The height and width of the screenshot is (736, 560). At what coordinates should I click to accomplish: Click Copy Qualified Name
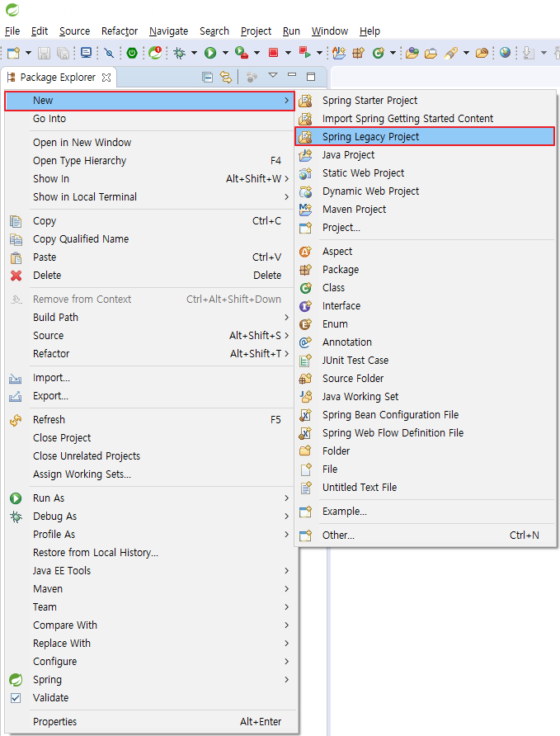tap(150, 239)
